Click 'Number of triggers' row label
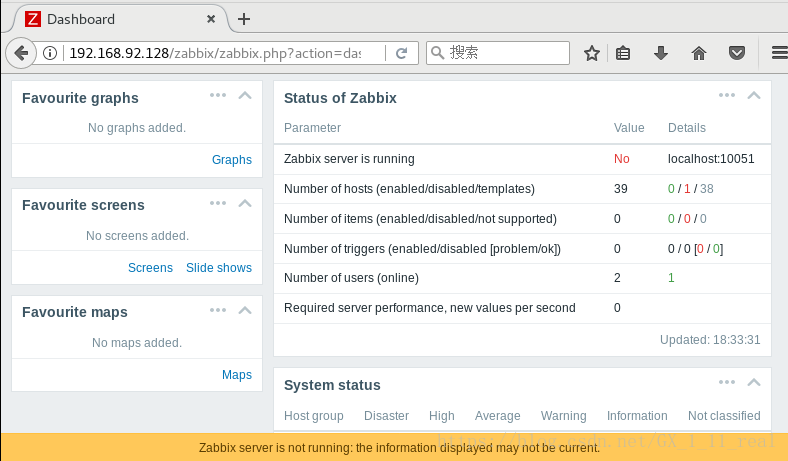Viewport: 788px width, 461px height. (x=422, y=249)
